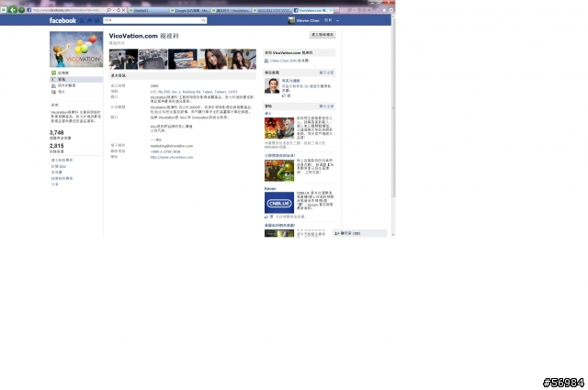Stop loading with the address bar X icon
This screenshot has height=390, width=588.
[x=123, y=10]
